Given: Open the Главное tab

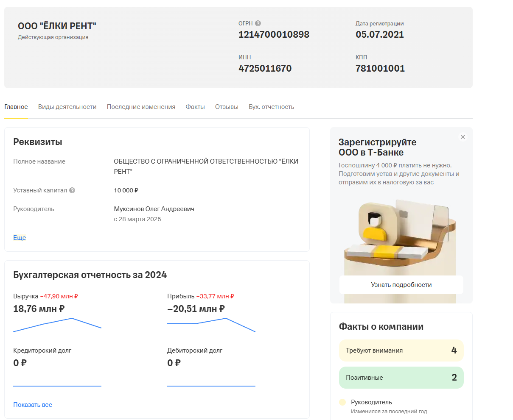Looking at the screenshot, I should click(x=16, y=107).
